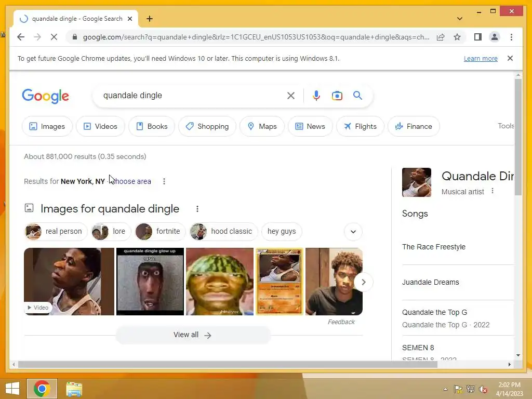
Task: Open the glow up meme thumbnail
Action: pyautogui.click(x=150, y=282)
